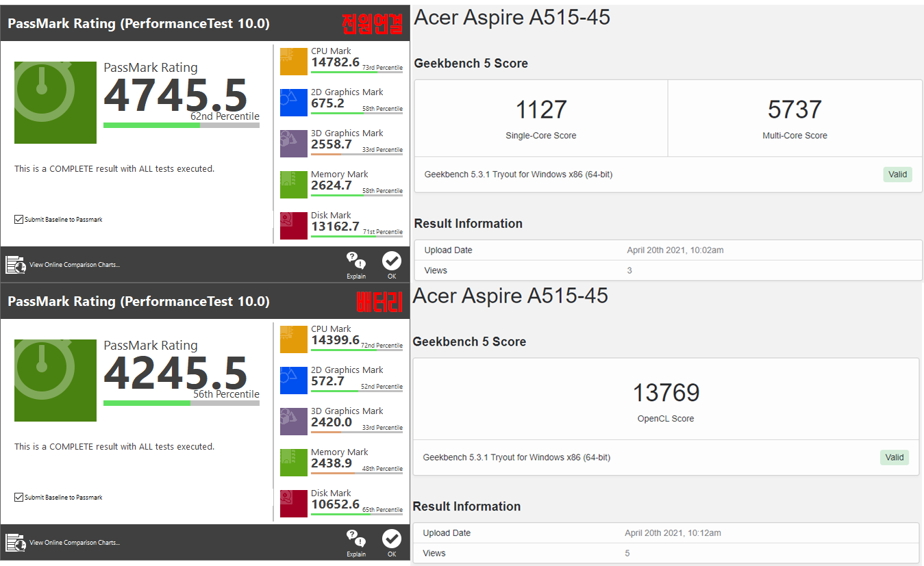Open View Online Comparison Charts in top panel
Screen dimensions: 924x566
point(75,265)
